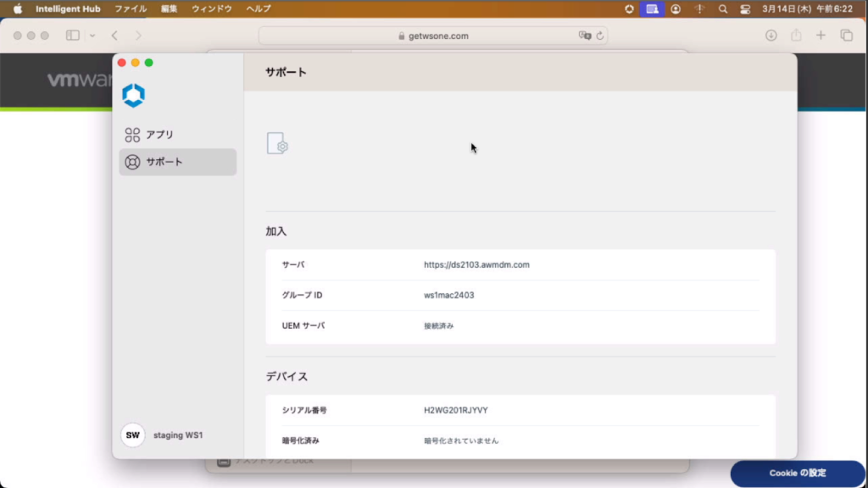
Task: Click the server URL https://ds2103.awmdm.com
Action: (x=476, y=265)
